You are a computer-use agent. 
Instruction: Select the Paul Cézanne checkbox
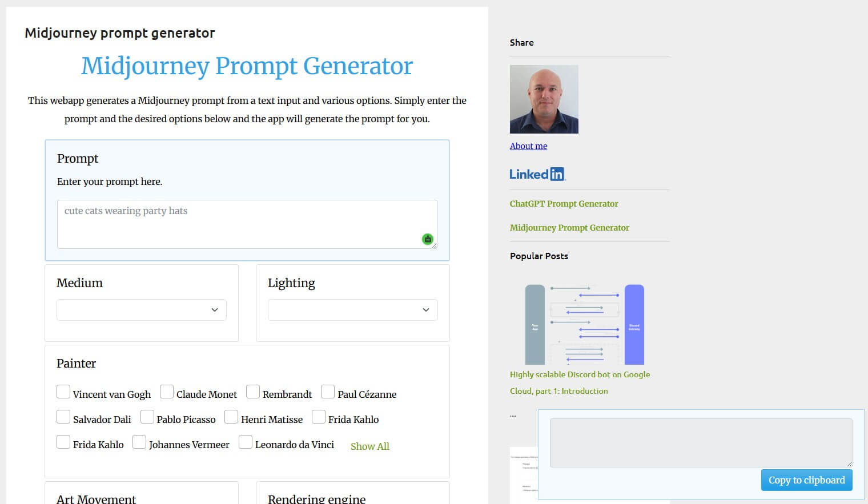tap(328, 392)
